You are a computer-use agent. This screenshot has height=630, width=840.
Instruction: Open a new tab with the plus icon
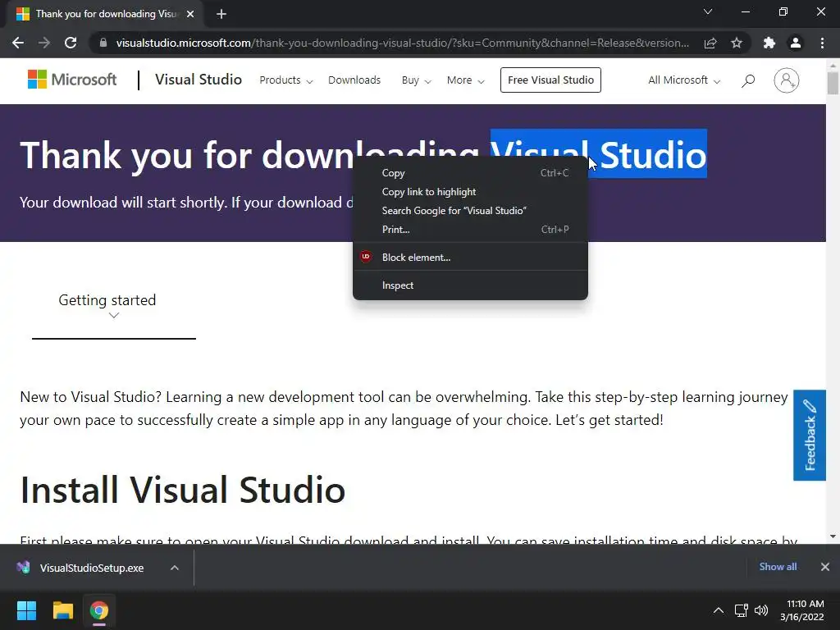pos(221,14)
